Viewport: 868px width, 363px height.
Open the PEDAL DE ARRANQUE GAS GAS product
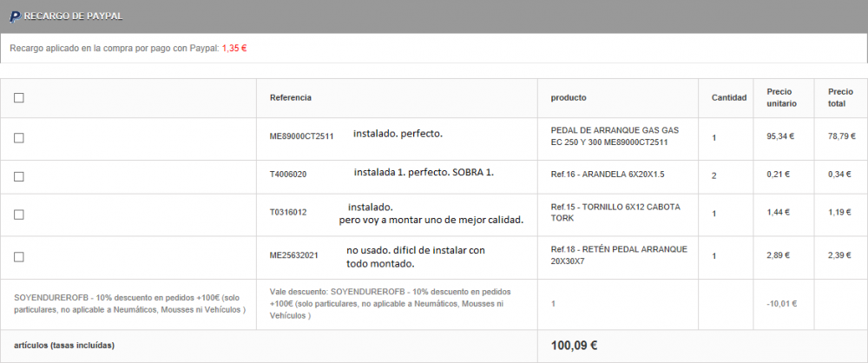tap(615, 136)
